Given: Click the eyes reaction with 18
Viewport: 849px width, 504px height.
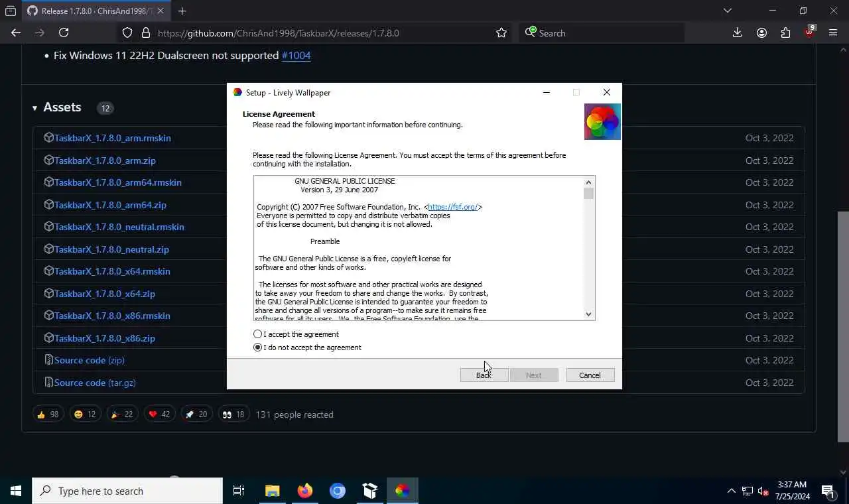Looking at the screenshot, I should pyautogui.click(x=233, y=414).
